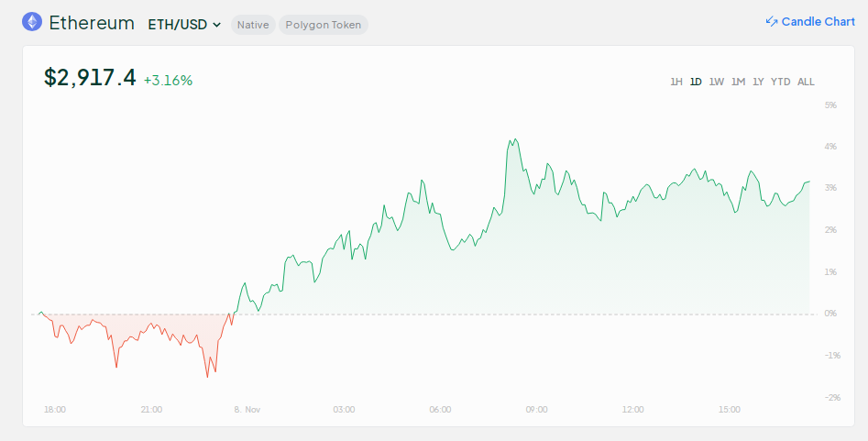Select the 1H time range
Image resolution: width=868 pixels, height=441 pixels.
(676, 82)
